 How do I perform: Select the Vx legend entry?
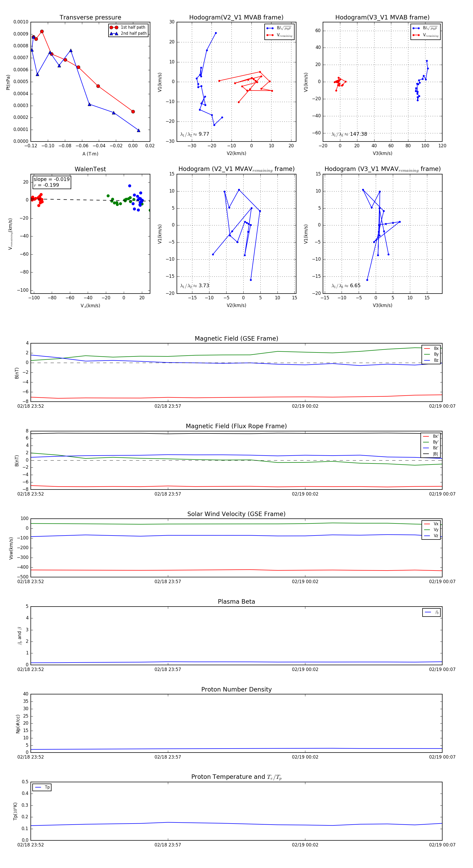(431, 524)
